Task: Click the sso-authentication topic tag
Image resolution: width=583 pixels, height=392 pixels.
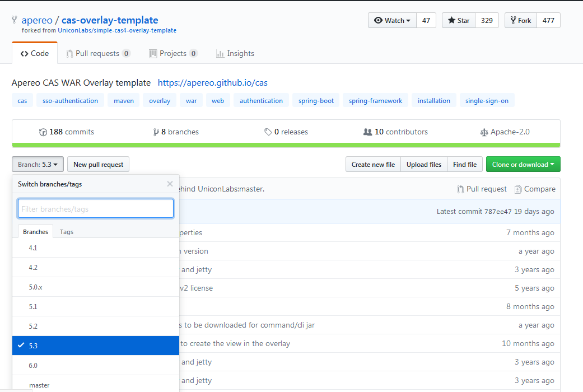Action: pos(70,100)
